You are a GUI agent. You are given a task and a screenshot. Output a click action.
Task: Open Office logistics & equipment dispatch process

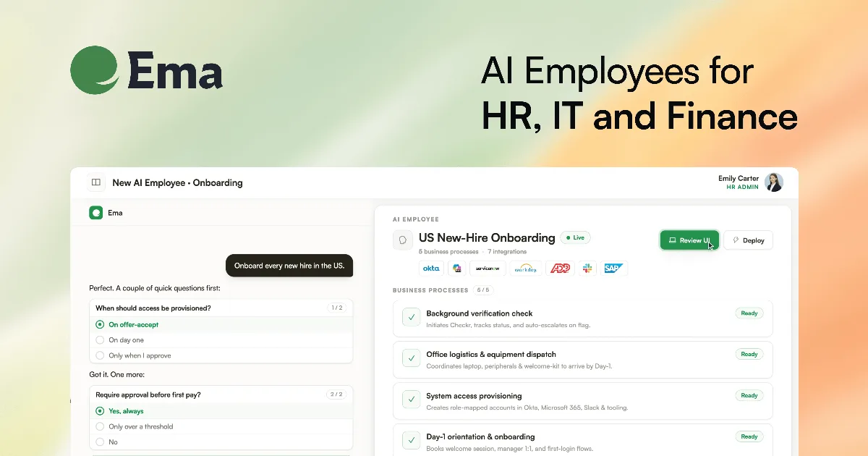point(583,360)
